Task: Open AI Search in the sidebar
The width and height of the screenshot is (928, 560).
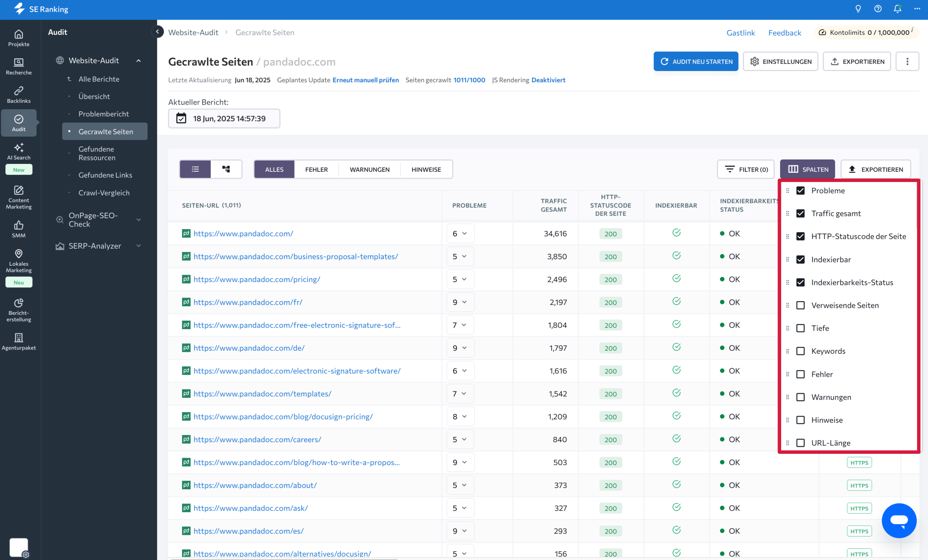Action: click(18, 152)
